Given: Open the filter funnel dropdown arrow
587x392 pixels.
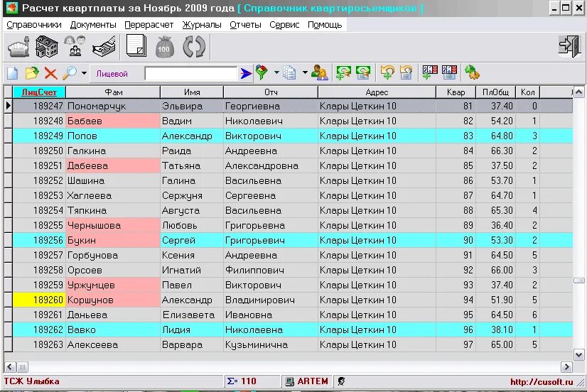Looking at the screenshot, I should click(276, 72).
